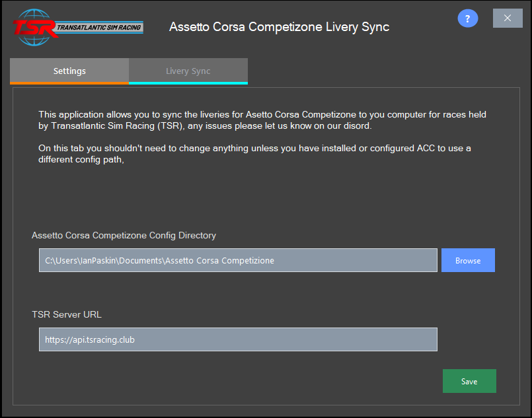Open the Livery Sync tab
Image resolution: width=532 pixels, height=418 pixels.
(188, 71)
